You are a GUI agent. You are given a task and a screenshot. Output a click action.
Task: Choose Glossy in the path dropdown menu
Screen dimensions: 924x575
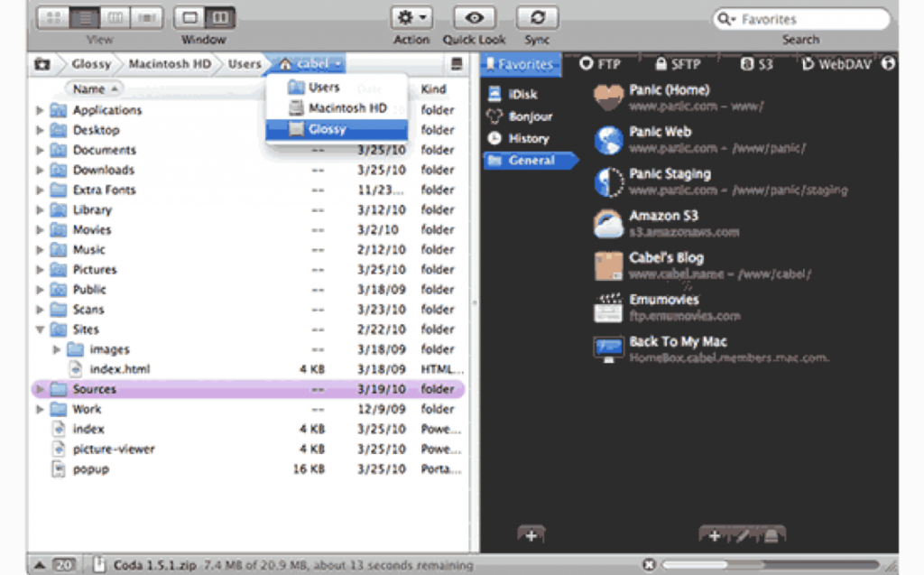coord(337,129)
